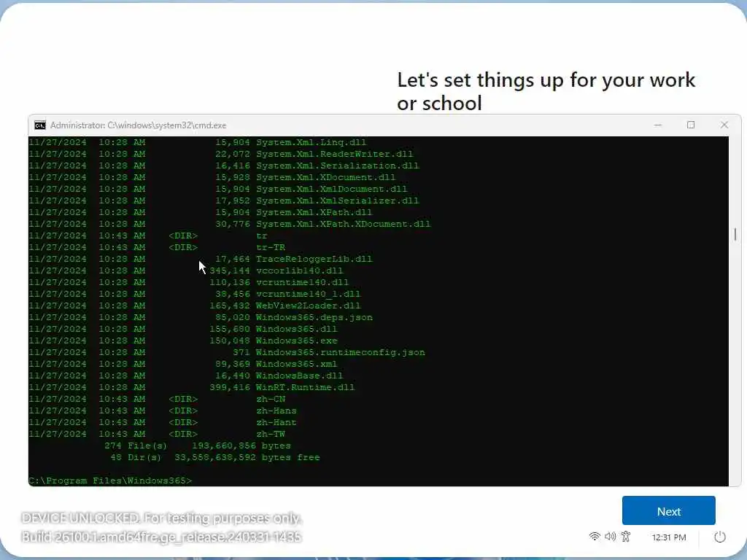This screenshot has height=560, width=747.
Task: Click the 48 Dir(s) bytes free line
Action: pos(215,457)
